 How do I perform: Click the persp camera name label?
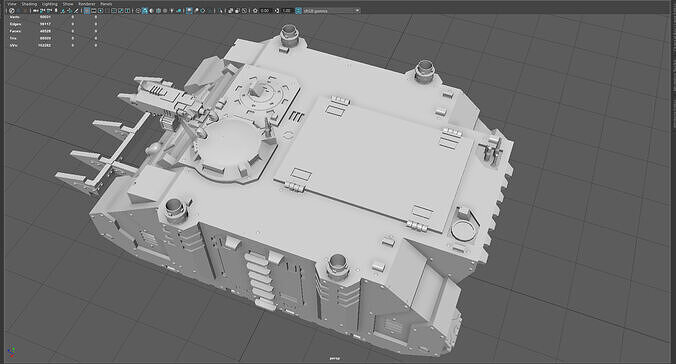pos(334,358)
